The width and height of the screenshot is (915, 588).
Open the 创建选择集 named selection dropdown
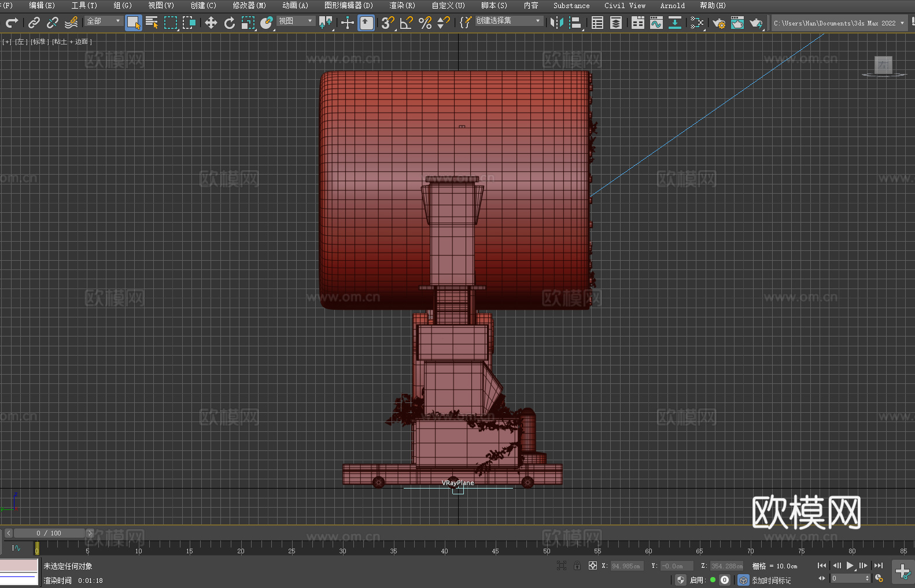tap(508, 21)
